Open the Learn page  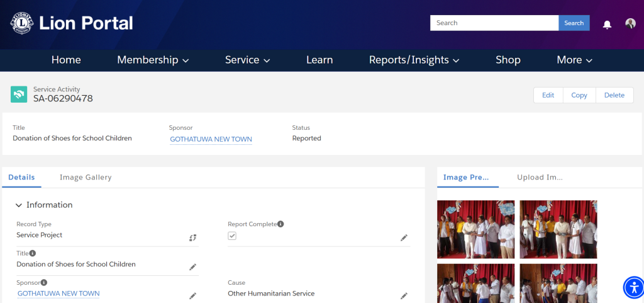coord(319,60)
